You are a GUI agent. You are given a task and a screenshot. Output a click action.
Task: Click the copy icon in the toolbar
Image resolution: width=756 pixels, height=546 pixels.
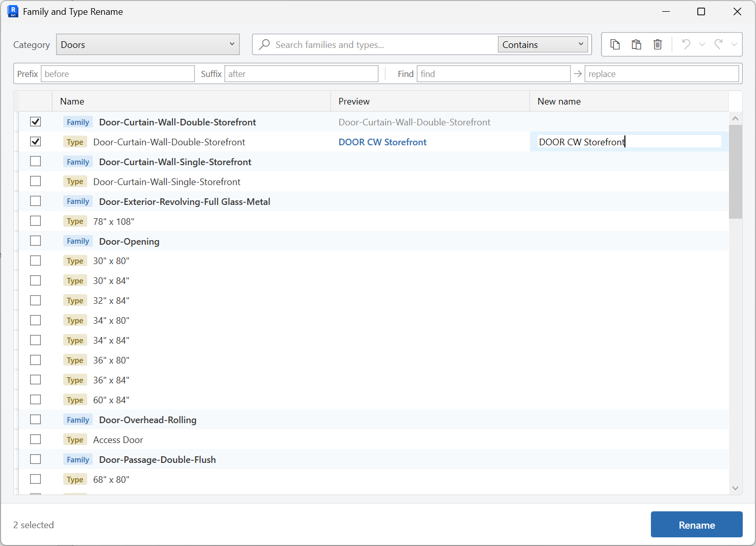615,44
